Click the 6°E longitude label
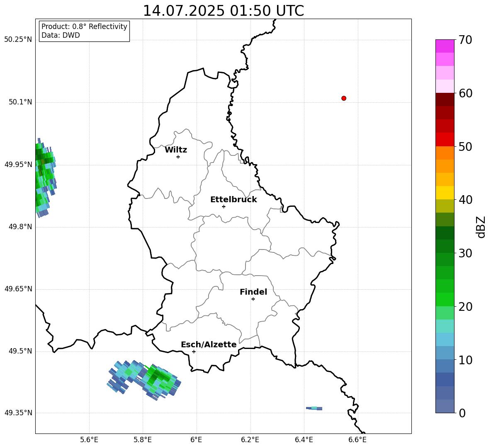 [196, 440]
